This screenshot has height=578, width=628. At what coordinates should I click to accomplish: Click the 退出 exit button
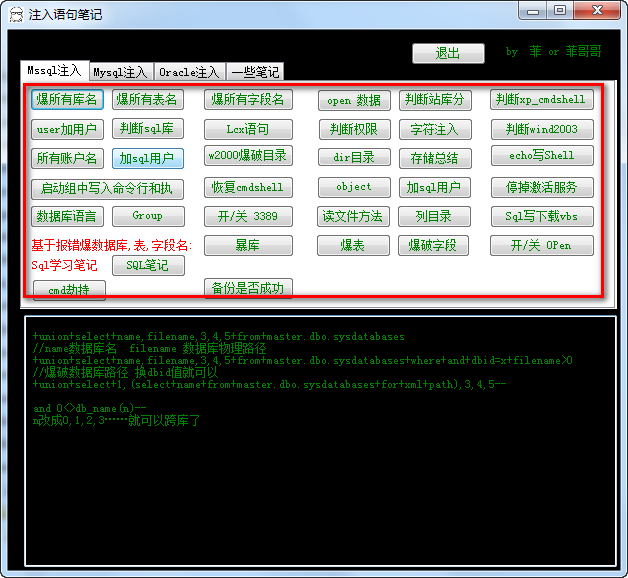pyautogui.click(x=448, y=53)
